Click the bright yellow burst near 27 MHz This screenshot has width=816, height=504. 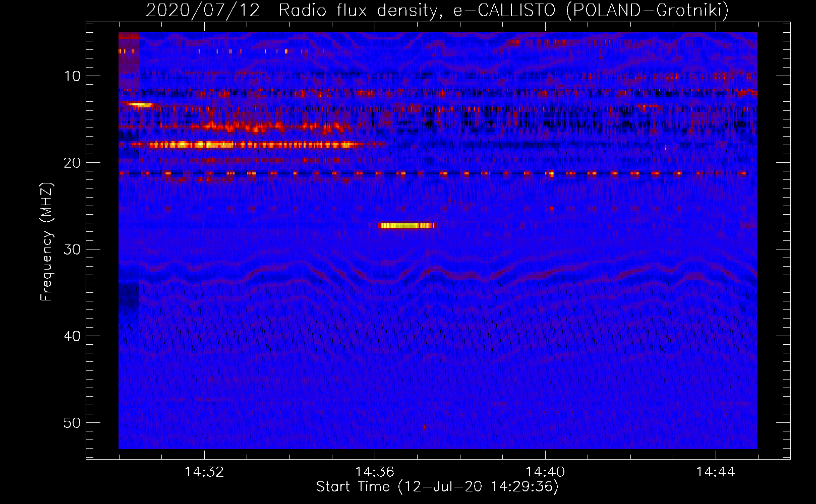[406, 226]
